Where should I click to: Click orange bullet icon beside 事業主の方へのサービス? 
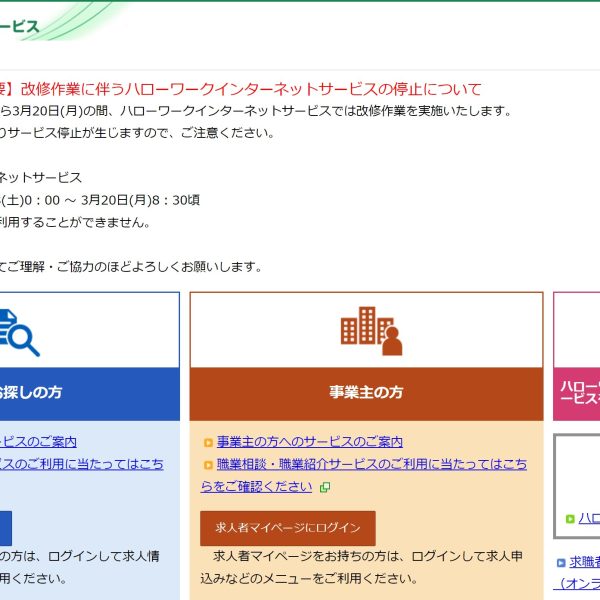pyautogui.click(x=208, y=443)
